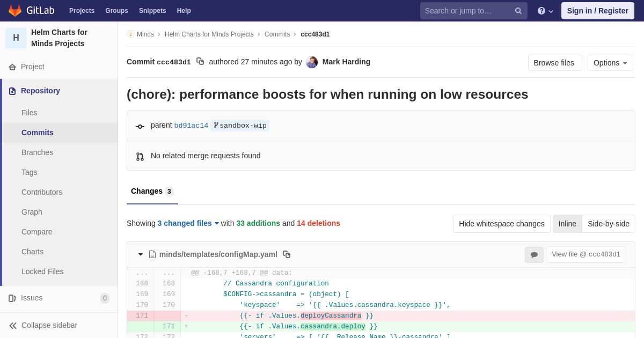The width and height of the screenshot is (644, 338).
Task: Open the Options dropdown
Action: (610, 63)
